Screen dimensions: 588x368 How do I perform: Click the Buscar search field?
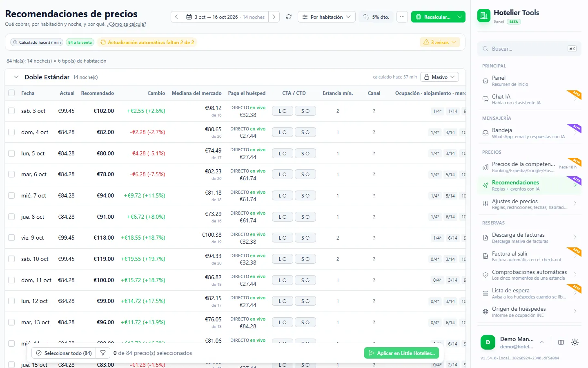(529, 49)
